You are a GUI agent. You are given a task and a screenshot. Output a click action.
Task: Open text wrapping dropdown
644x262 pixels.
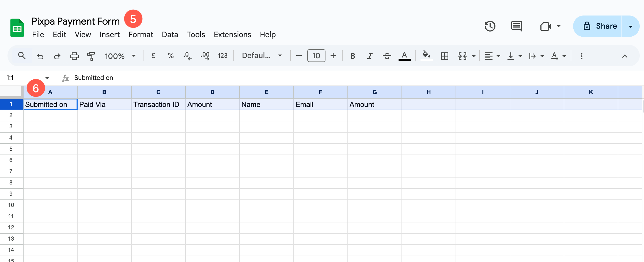click(536, 56)
